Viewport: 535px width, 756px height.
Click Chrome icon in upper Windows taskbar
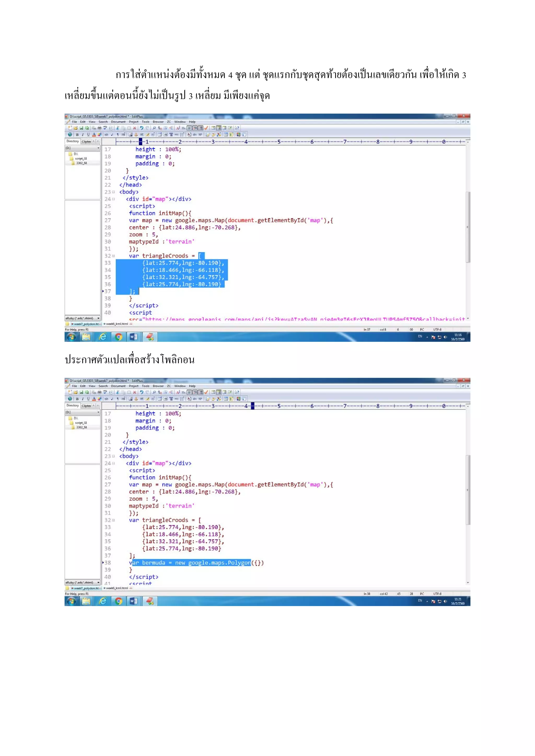(119, 337)
